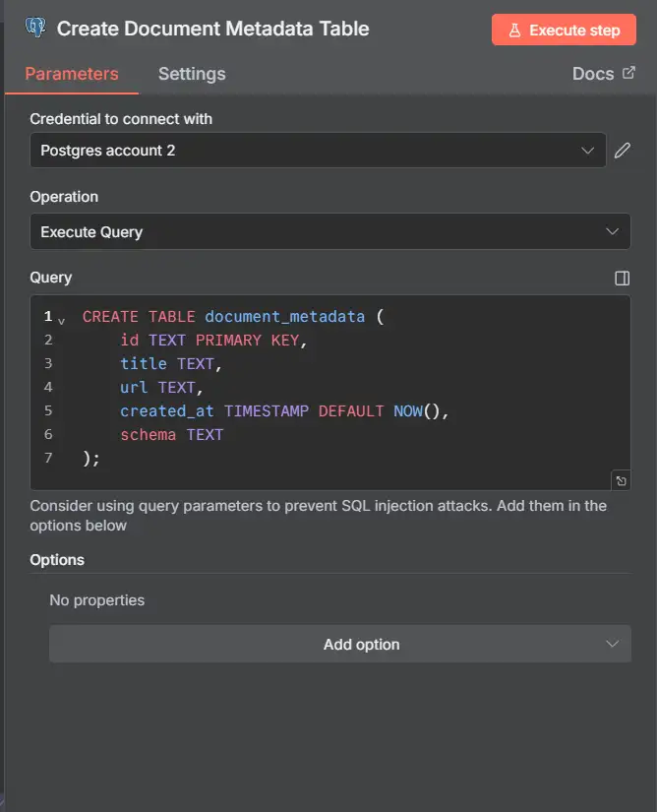
Task: Click the node title to rename it
Action: pos(212,29)
